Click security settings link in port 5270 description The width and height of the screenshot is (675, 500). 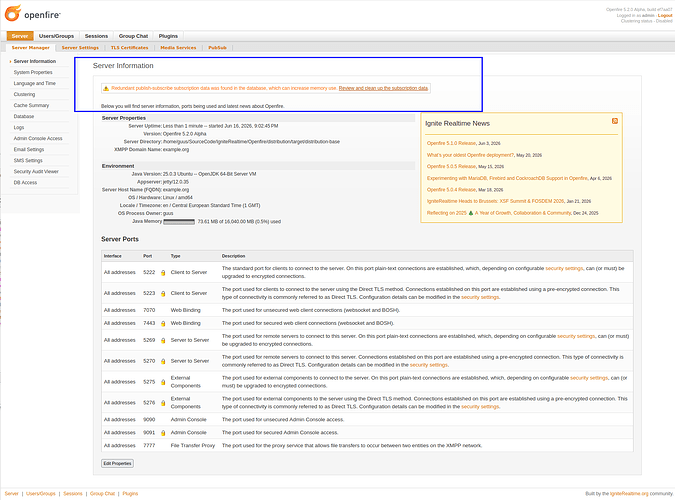(x=429, y=365)
